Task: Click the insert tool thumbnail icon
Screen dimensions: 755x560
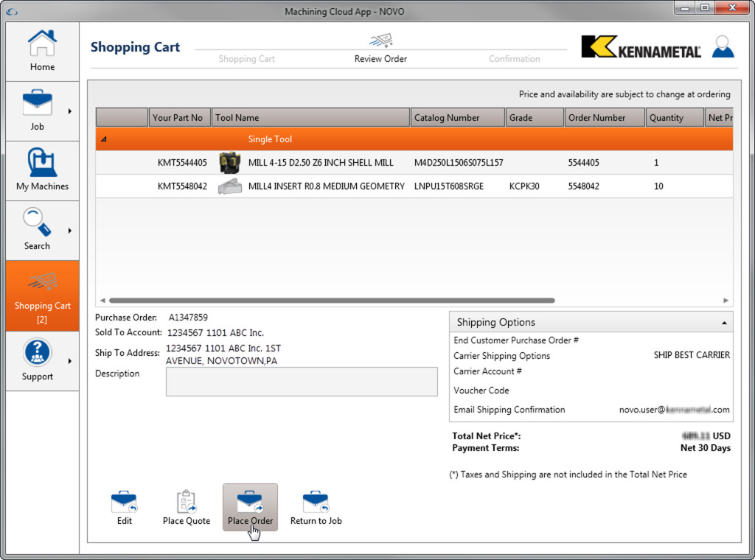Action: [x=229, y=186]
